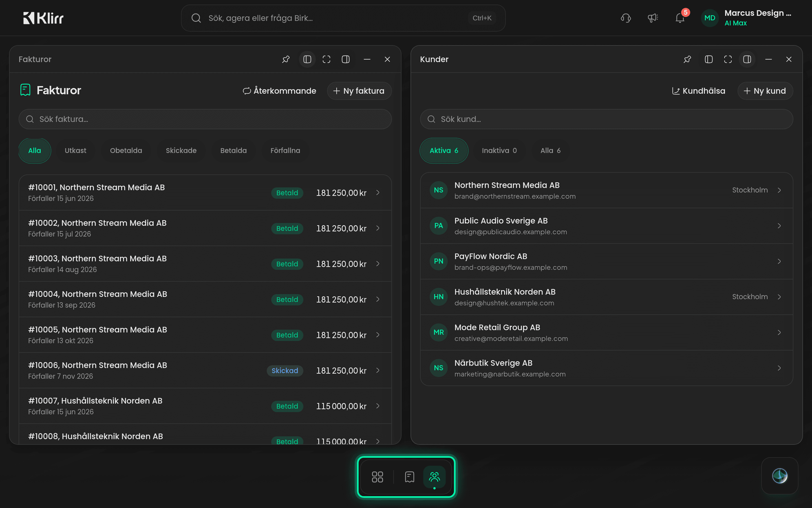Screen dimensions: 812x508
Task: Open Återkommande recurring invoices
Action: pos(279,91)
